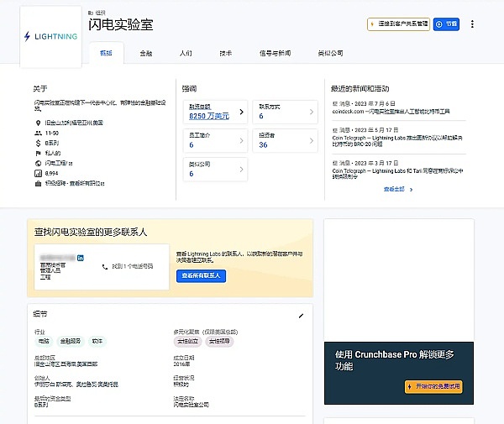Click the location pin icon in About
Viewport: 504px width, 424px height.
tap(38, 123)
